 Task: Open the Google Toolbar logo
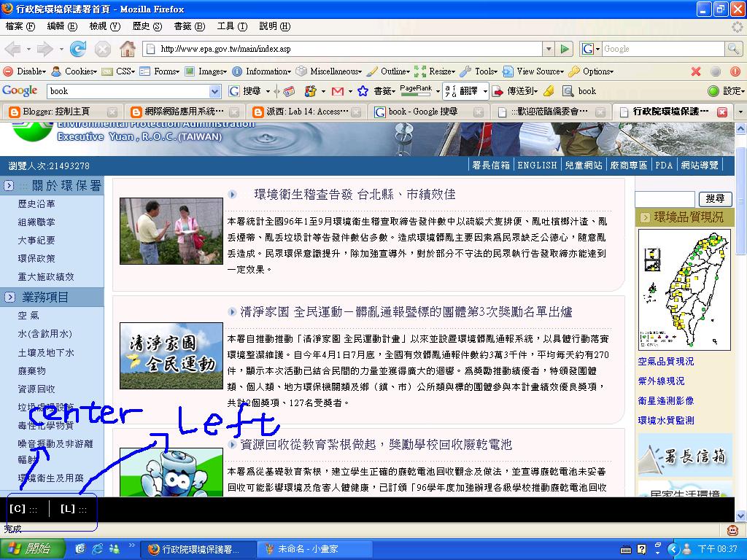[x=20, y=90]
